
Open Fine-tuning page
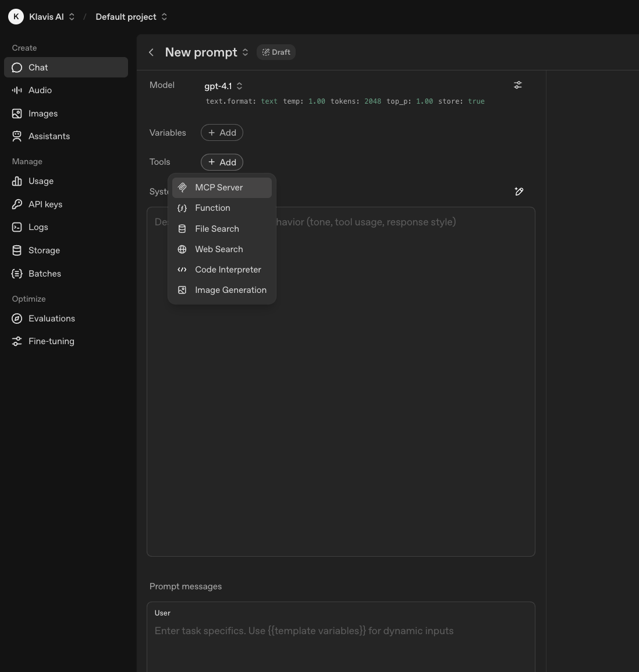coord(66,341)
